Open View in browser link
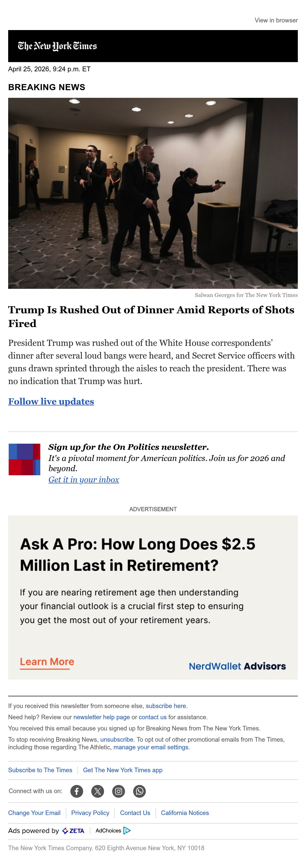This screenshot has height=868, width=306. [x=276, y=20]
